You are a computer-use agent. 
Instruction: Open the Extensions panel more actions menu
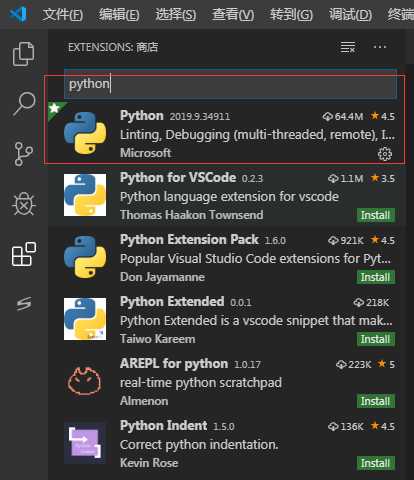[380, 47]
